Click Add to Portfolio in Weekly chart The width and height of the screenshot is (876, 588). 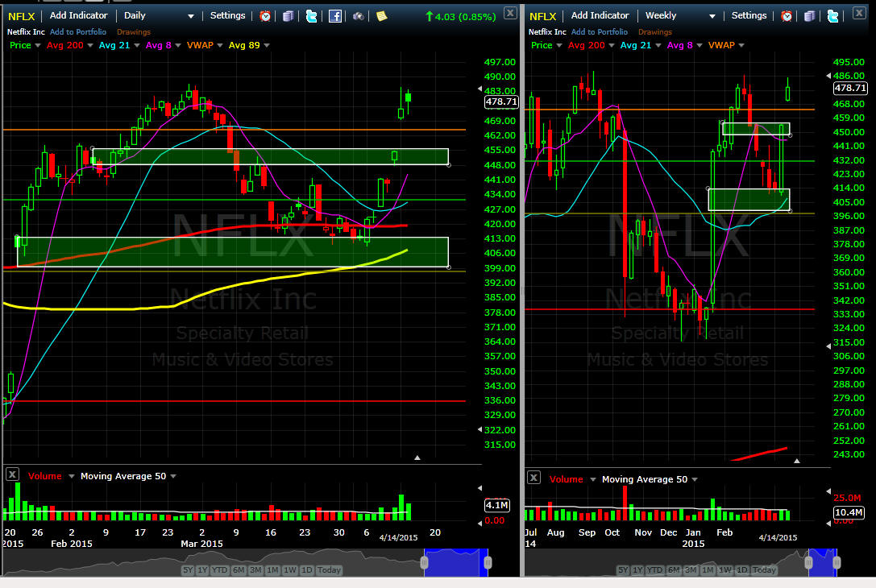599,32
